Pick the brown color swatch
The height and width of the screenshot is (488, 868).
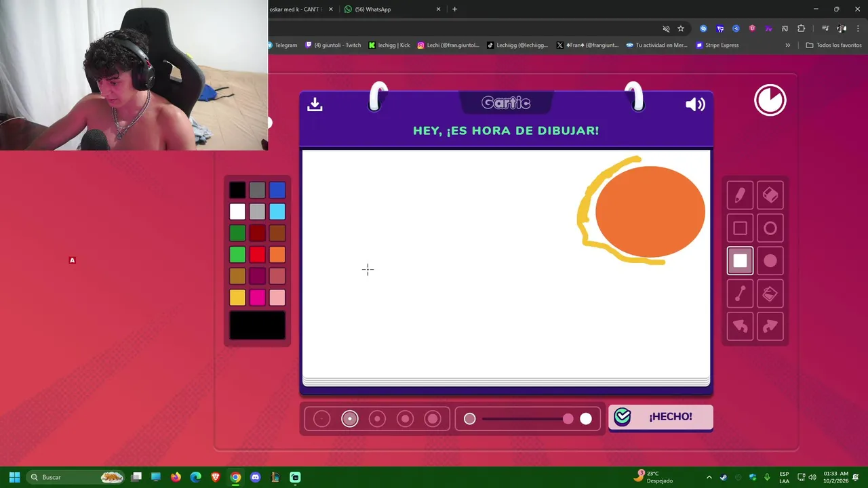pos(277,233)
